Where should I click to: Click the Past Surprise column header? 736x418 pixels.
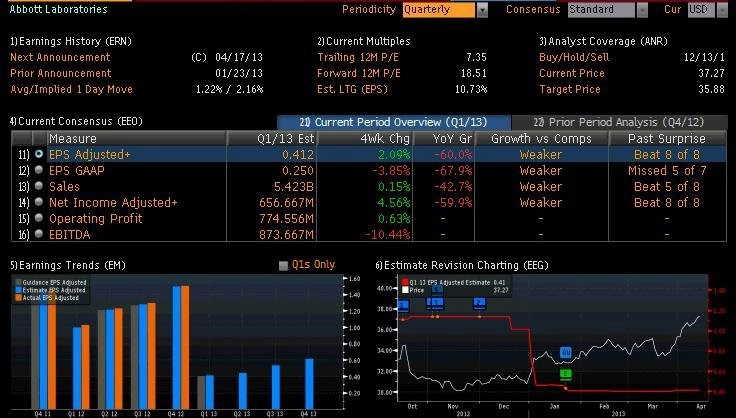tap(667, 138)
